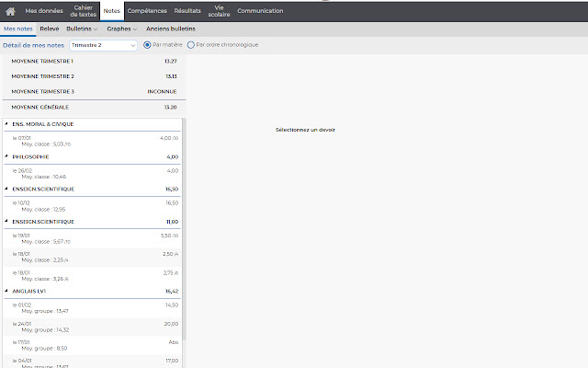Open the Vie scolaire menu
The height and width of the screenshot is (368, 588).
click(x=219, y=11)
